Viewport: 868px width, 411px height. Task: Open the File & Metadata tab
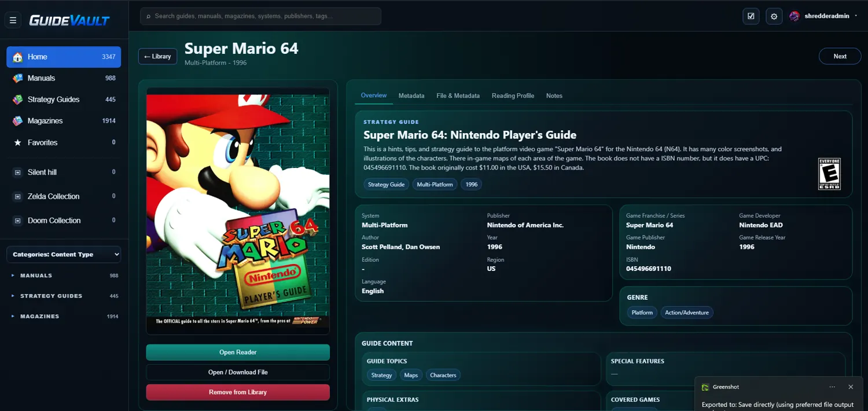[x=458, y=96]
